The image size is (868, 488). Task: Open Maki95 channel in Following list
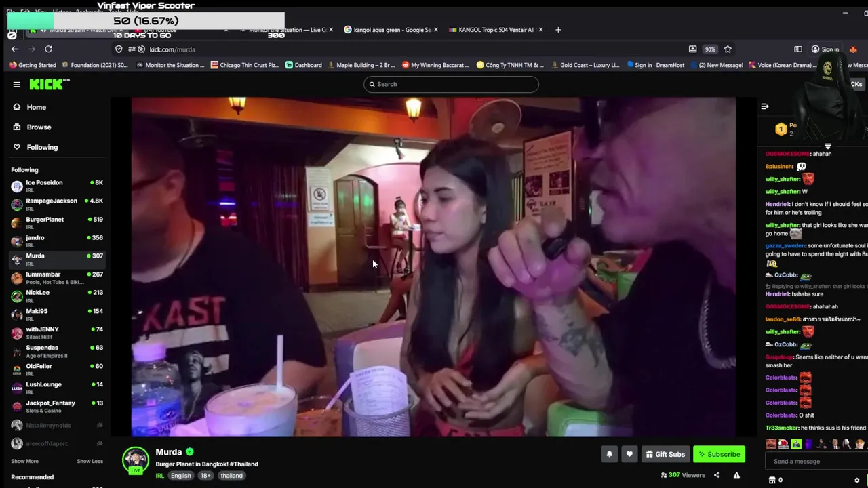click(56, 314)
